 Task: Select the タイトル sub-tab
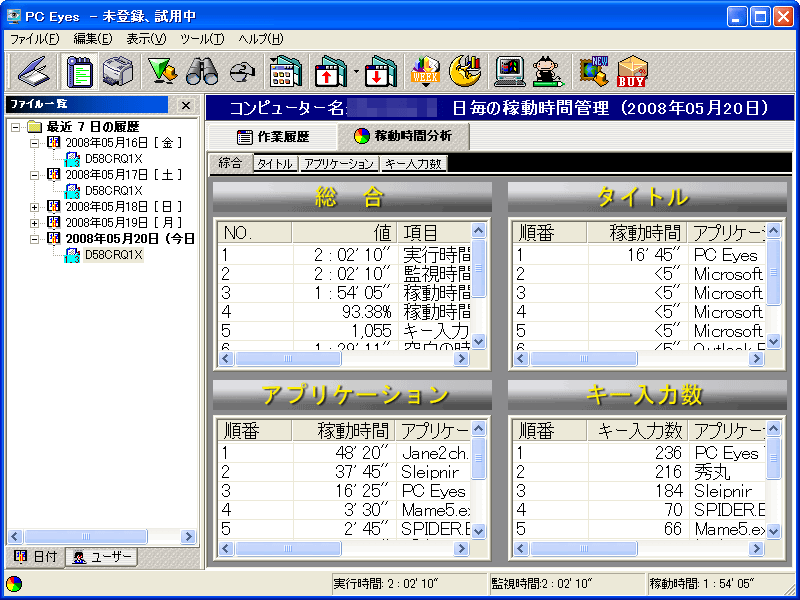pos(276,164)
